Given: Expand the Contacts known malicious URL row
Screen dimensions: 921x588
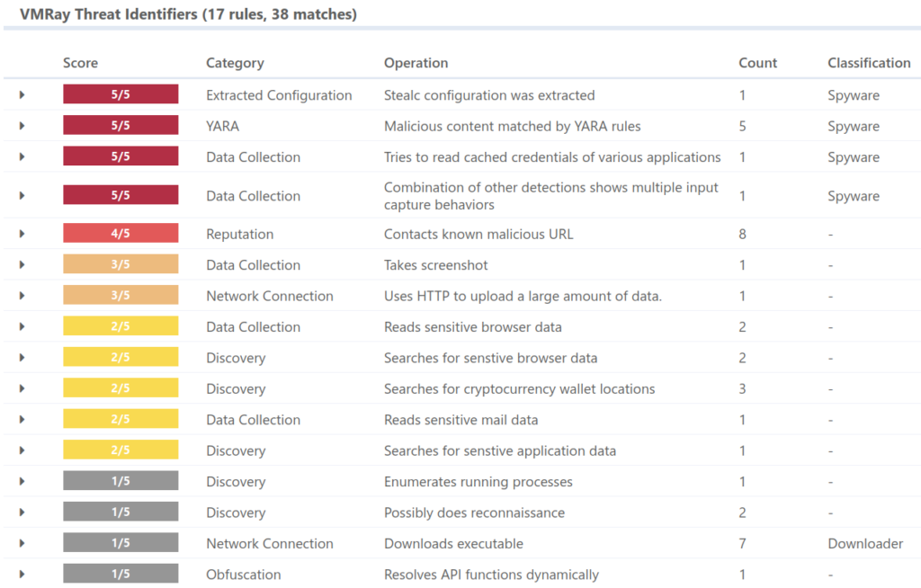Looking at the screenshot, I should pyautogui.click(x=22, y=234).
